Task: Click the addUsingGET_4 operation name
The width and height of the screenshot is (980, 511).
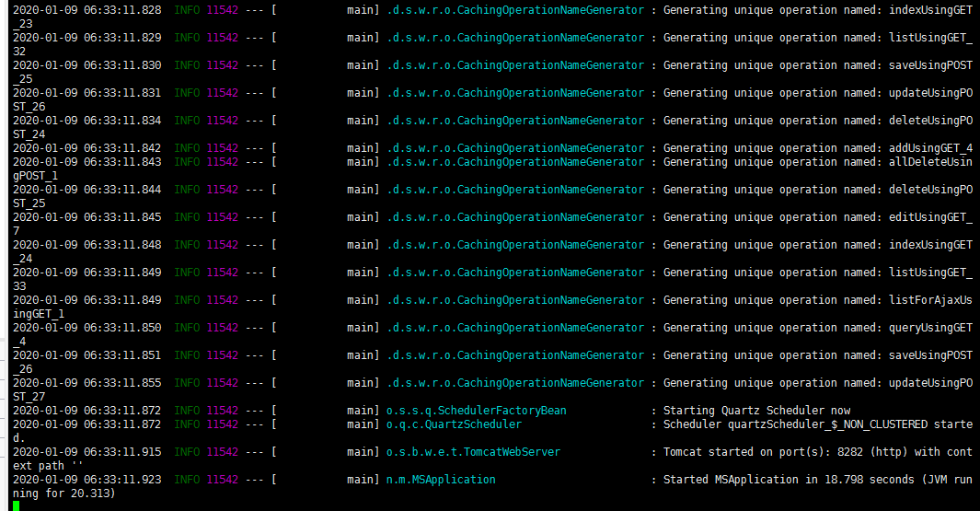Action: [930, 148]
